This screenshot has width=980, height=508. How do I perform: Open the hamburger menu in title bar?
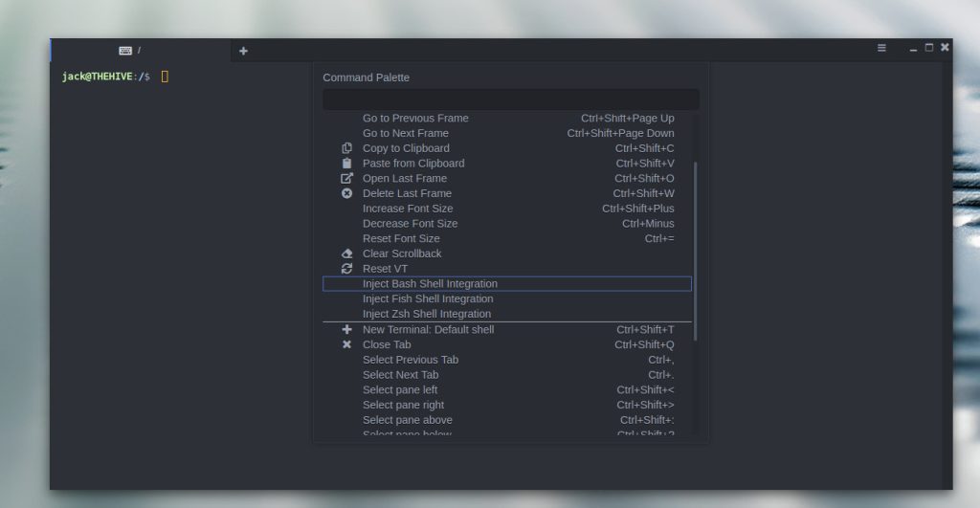(881, 48)
